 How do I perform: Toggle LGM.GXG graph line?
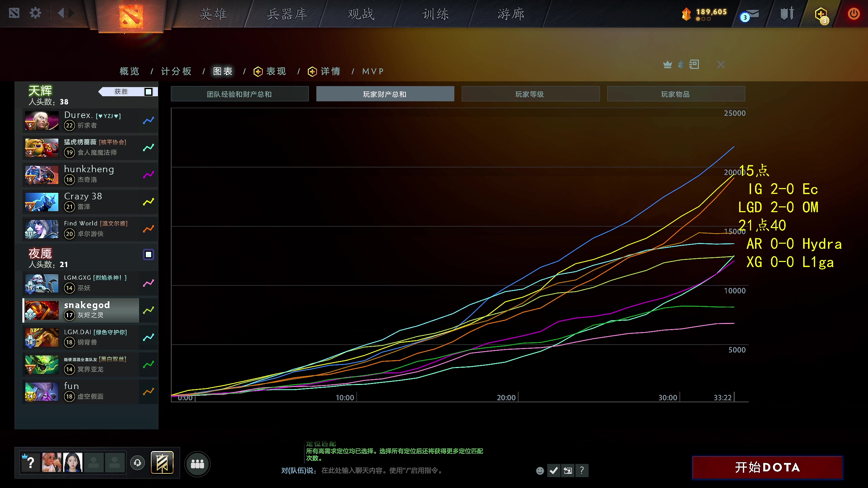(149, 283)
